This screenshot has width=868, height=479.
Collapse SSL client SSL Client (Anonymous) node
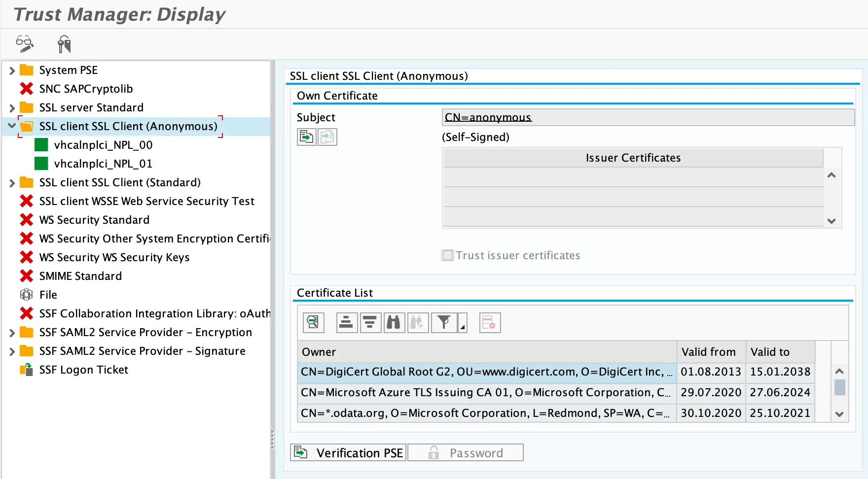pyautogui.click(x=12, y=126)
